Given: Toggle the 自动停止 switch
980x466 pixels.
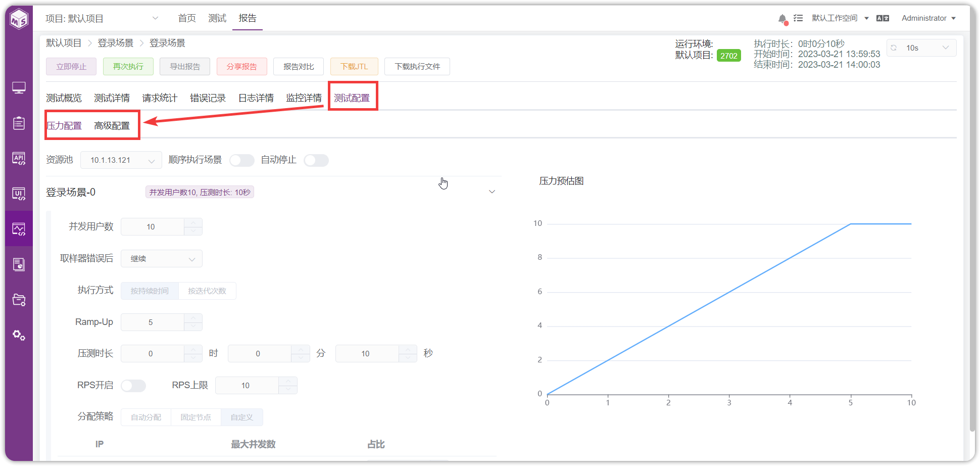Looking at the screenshot, I should [x=316, y=160].
